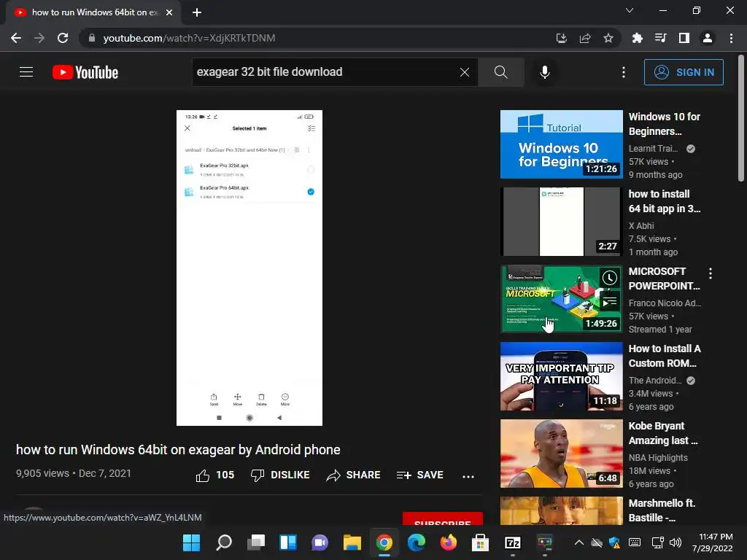The image size is (747, 560).
Task: Open Chrome extensions puzzle icon
Action: click(x=637, y=38)
